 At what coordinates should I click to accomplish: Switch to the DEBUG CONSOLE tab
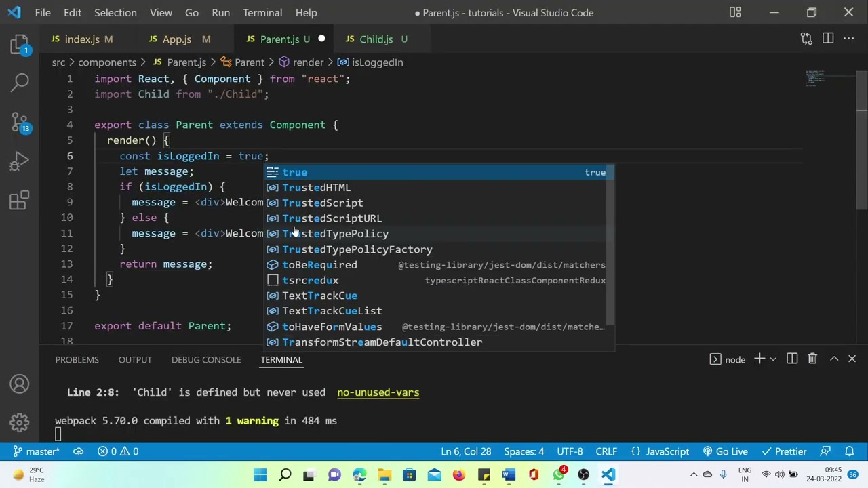[206, 360]
